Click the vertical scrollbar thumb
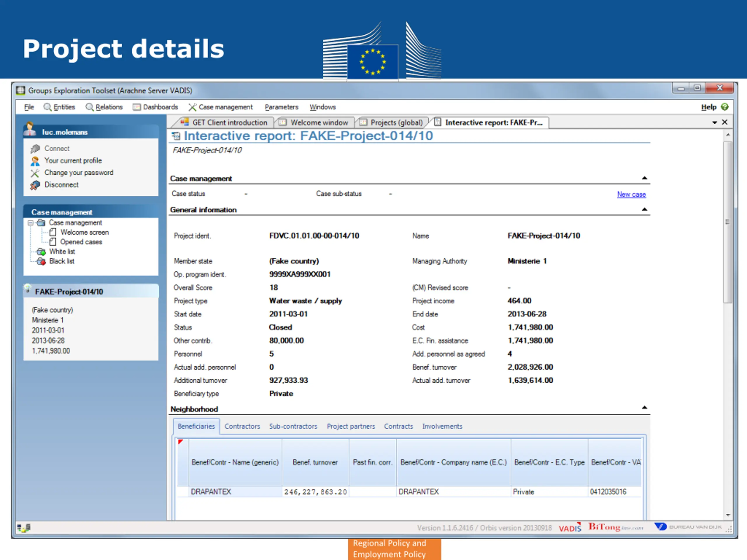The width and height of the screenshot is (747, 560). pos(728,222)
